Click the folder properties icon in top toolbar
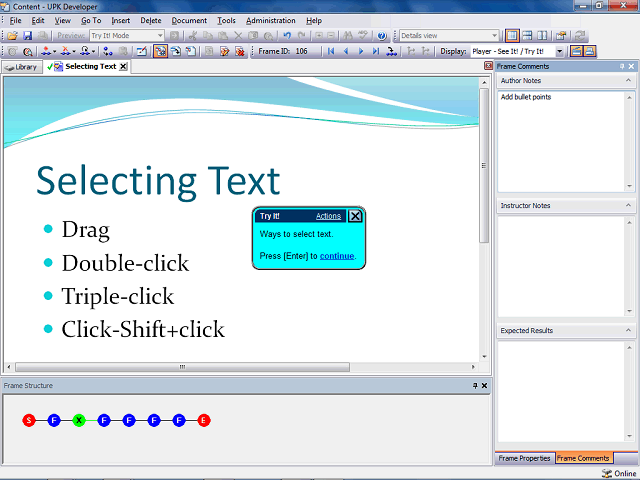This screenshot has width=640, height=480. [x=561, y=36]
